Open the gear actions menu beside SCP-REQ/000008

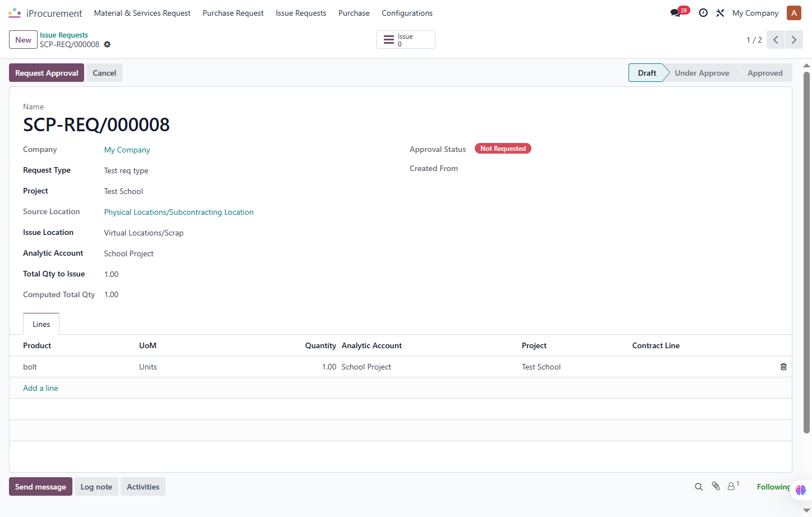tap(107, 44)
